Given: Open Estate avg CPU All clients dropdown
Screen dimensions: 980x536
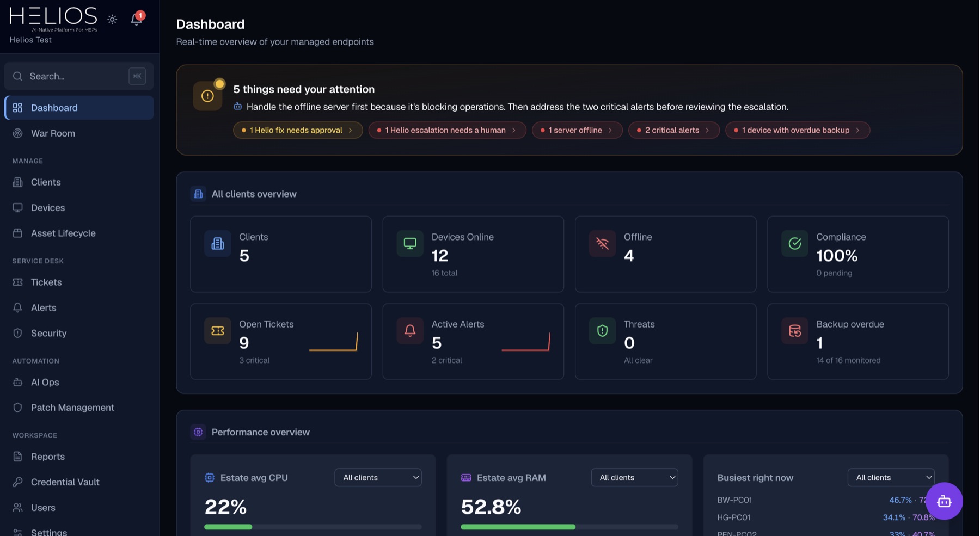Looking at the screenshot, I should pyautogui.click(x=378, y=478).
